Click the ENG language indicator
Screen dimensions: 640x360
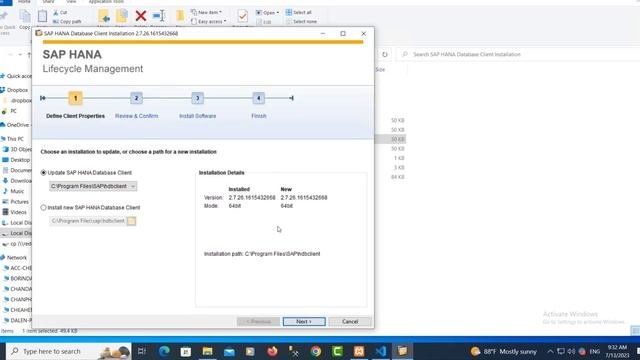595,351
